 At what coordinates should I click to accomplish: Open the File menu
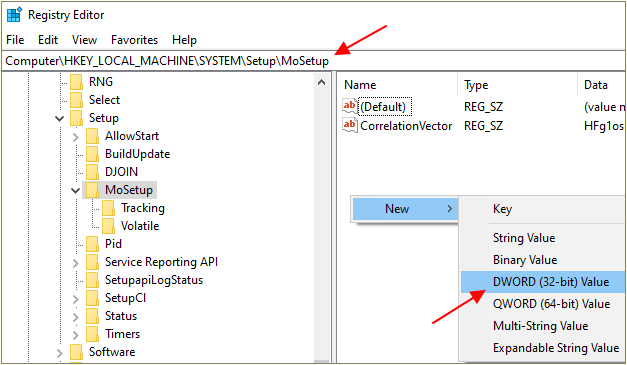(15, 40)
